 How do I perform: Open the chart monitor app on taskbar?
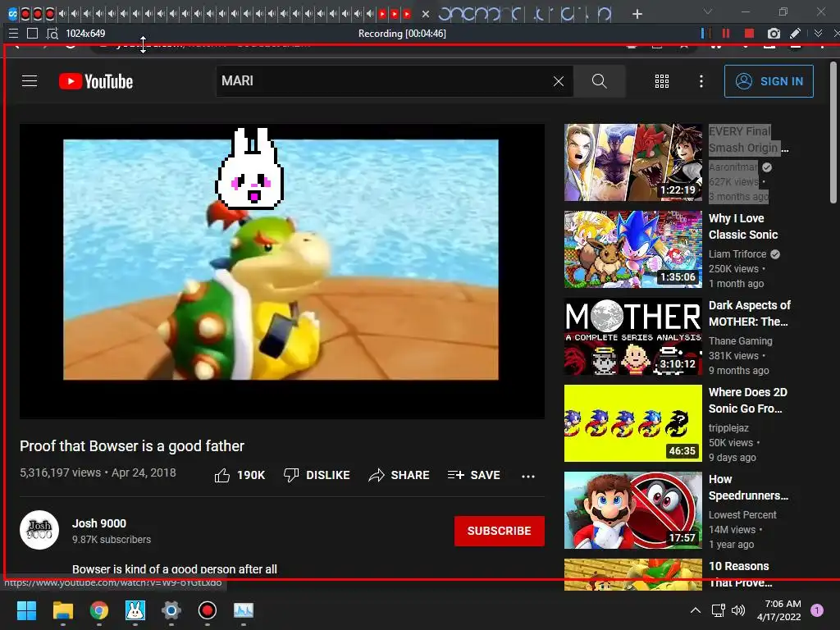point(244,610)
